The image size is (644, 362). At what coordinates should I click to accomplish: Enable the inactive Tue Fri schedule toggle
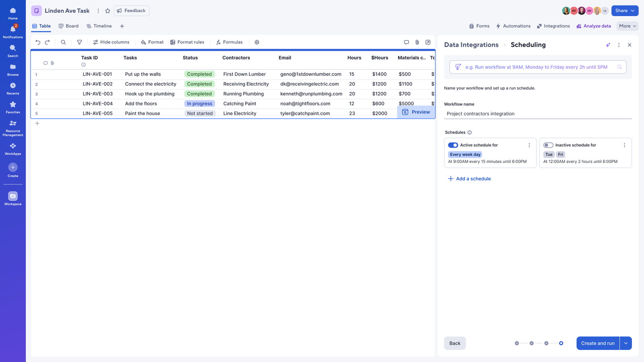click(x=548, y=145)
